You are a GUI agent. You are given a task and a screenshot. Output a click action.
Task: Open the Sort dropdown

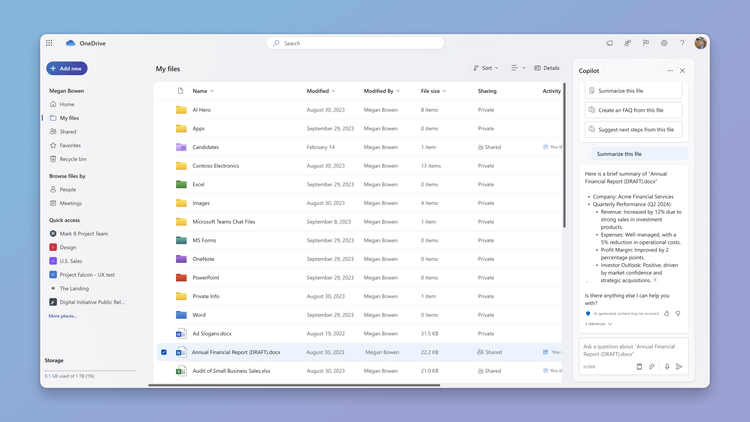pos(485,68)
